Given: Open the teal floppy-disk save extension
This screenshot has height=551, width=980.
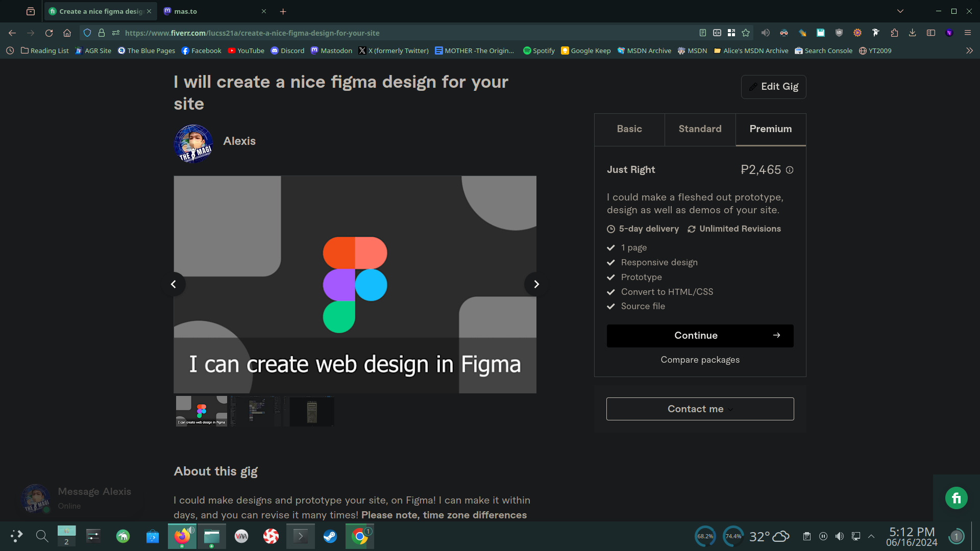Looking at the screenshot, I should pos(820,33).
